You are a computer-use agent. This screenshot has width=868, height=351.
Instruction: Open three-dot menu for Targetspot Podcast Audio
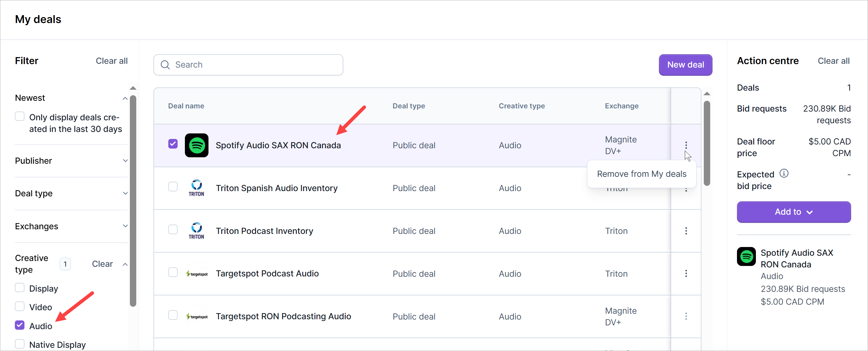coord(686,274)
